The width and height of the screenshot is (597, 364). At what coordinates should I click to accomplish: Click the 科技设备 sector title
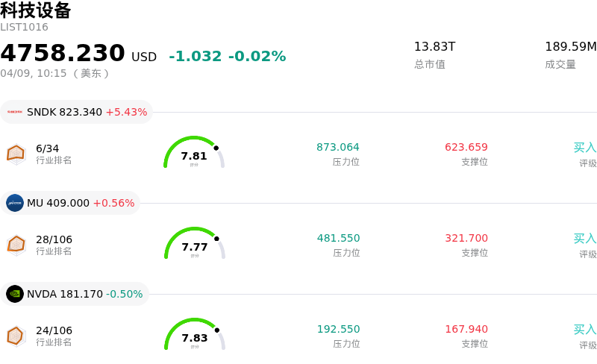[x=36, y=10]
